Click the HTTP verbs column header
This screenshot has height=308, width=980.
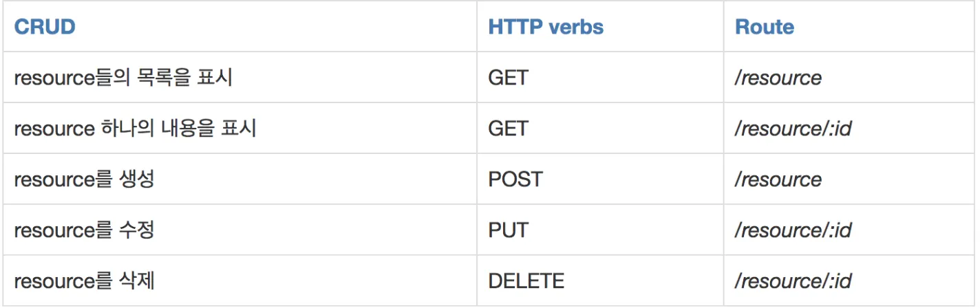[x=546, y=27]
